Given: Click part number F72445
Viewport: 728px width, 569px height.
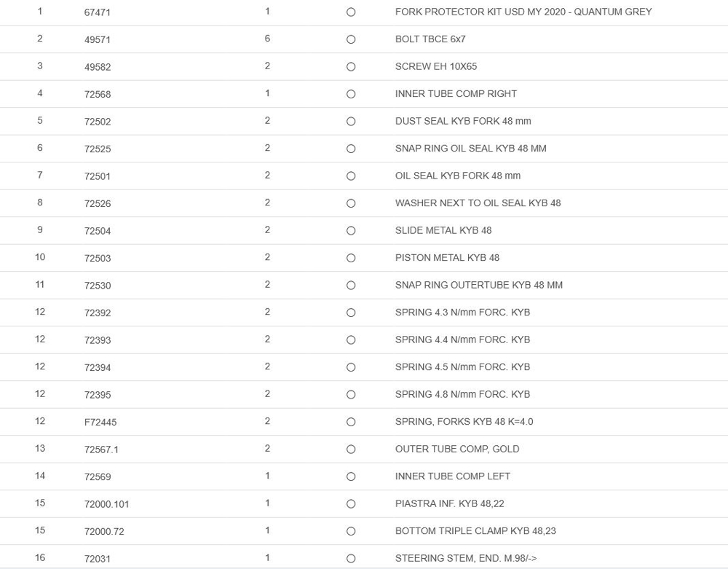Looking at the screenshot, I should coord(100,422).
